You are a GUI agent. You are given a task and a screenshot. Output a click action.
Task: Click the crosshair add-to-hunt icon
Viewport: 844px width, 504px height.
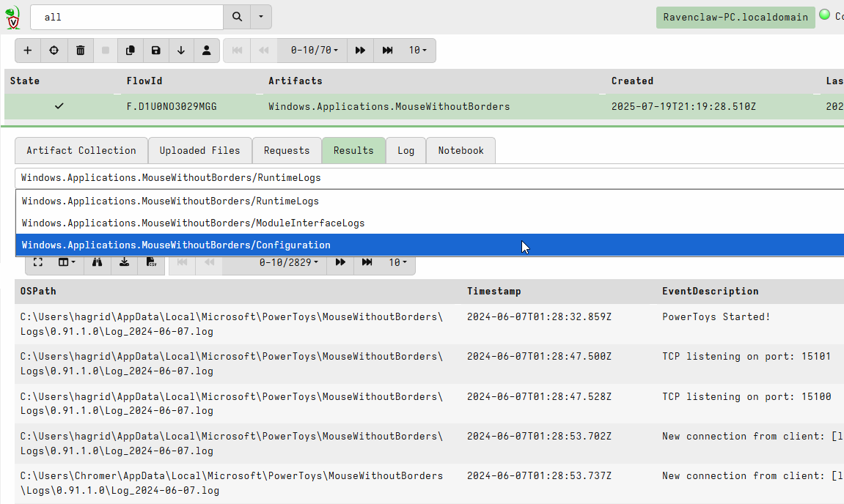coord(54,51)
